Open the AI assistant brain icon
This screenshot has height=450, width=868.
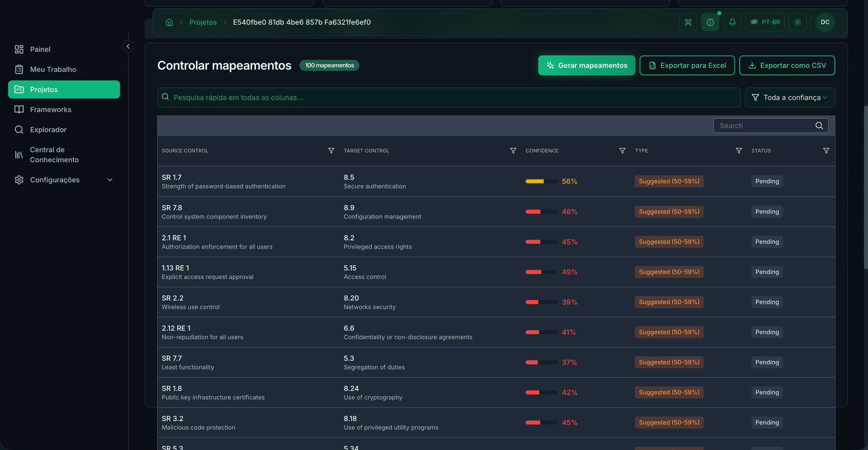pos(710,22)
